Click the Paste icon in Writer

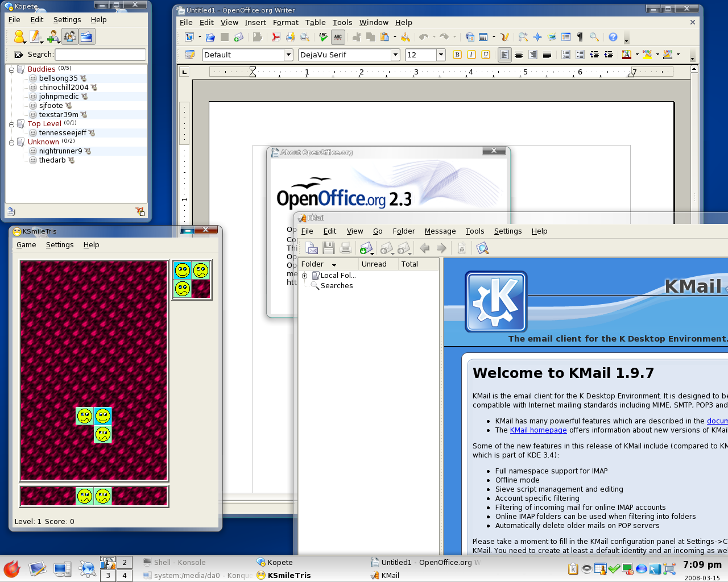[x=385, y=37]
